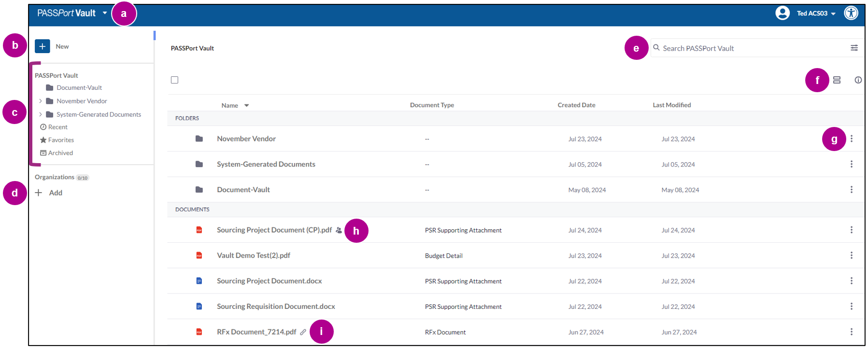Open the accessibility icon in header
The width and height of the screenshot is (868, 348).
pyautogui.click(x=851, y=13)
